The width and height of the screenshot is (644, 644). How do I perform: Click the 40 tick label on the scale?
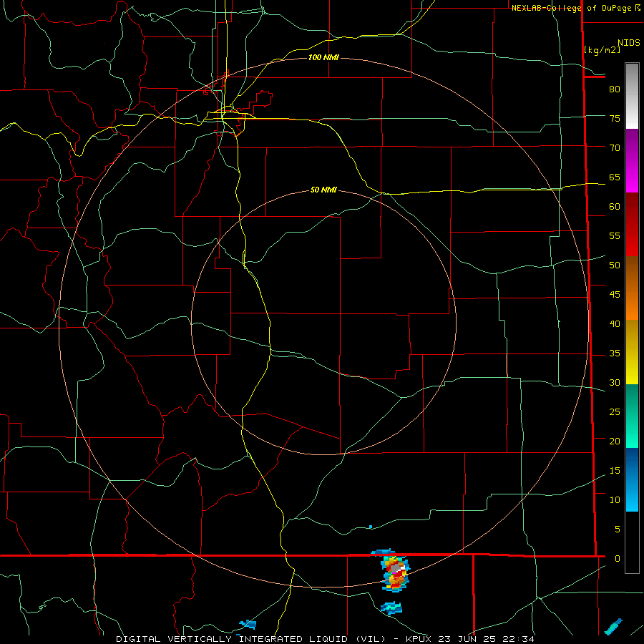(x=615, y=323)
